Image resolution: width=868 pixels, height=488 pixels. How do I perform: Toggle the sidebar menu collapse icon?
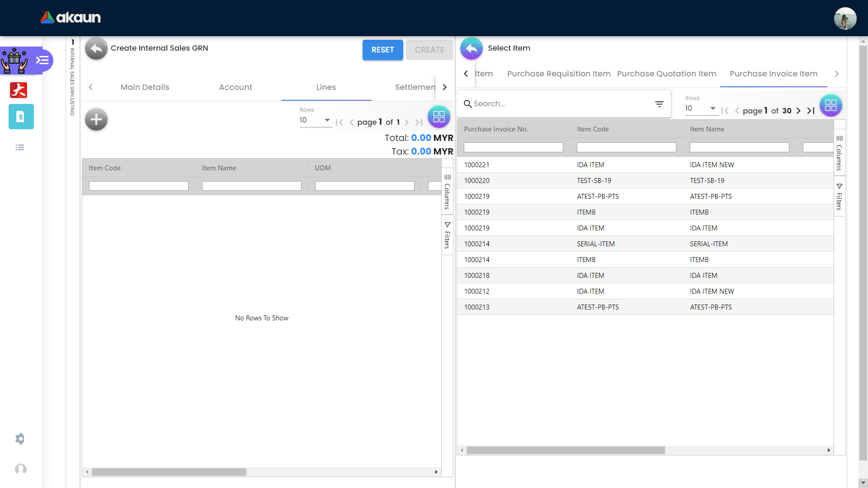click(42, 60)
